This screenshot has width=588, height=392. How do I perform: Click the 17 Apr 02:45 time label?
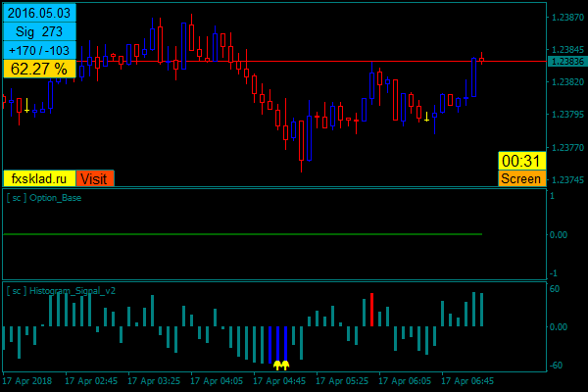coord(91,381)
